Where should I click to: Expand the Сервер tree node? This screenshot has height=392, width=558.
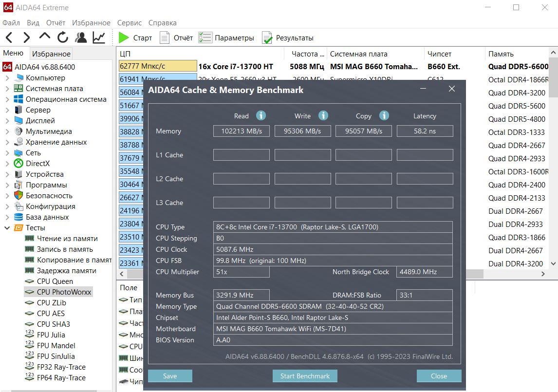[7, 110]
